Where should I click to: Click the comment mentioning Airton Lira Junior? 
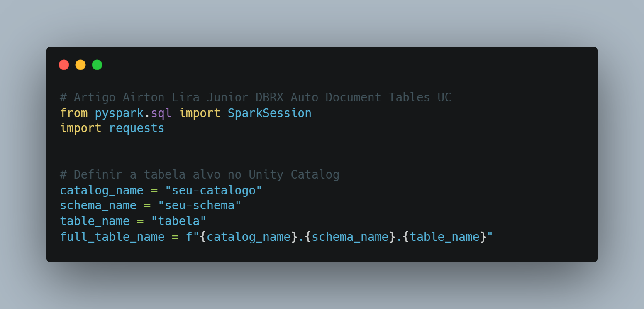(256, 98)
